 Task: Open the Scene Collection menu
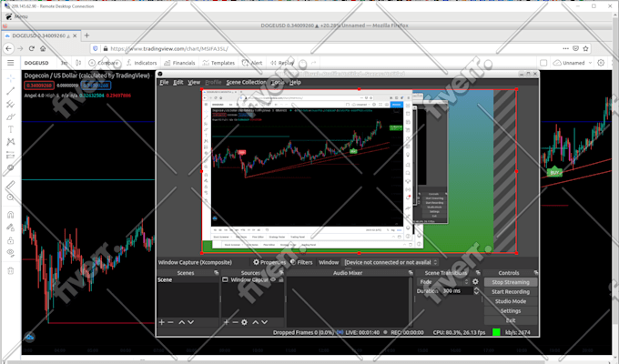247,82
